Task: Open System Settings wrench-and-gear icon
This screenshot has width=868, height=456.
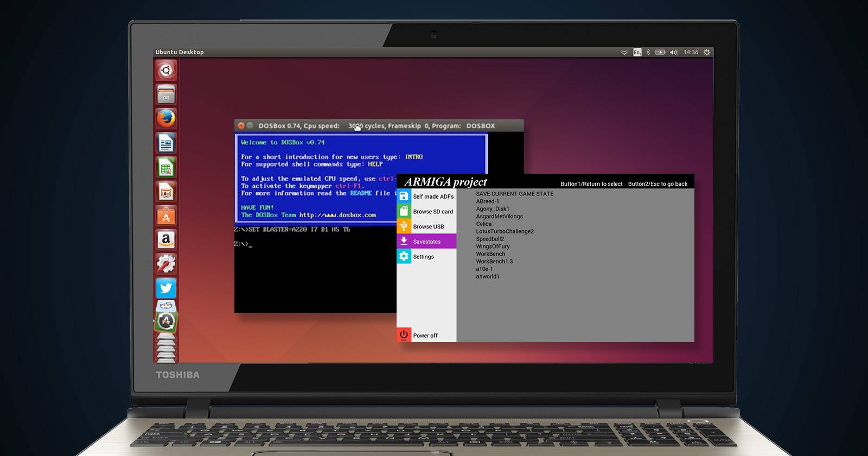Action: coord(166,264)
